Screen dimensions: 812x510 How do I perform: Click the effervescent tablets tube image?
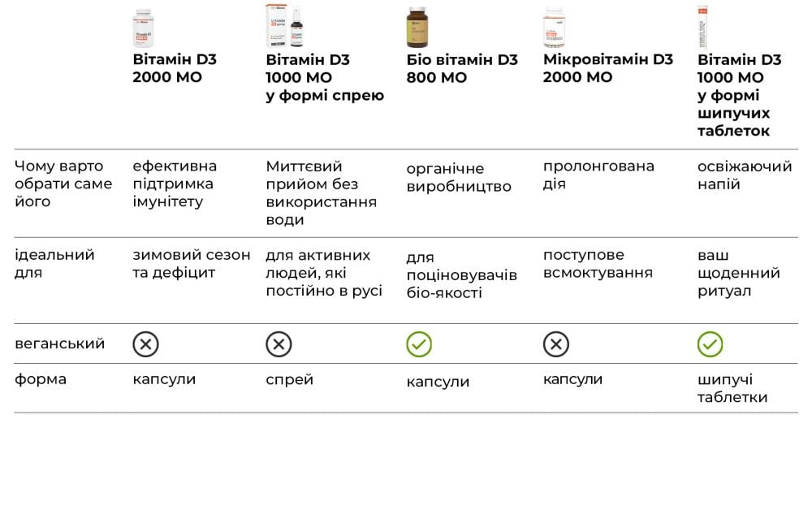[x=702, y=27]
